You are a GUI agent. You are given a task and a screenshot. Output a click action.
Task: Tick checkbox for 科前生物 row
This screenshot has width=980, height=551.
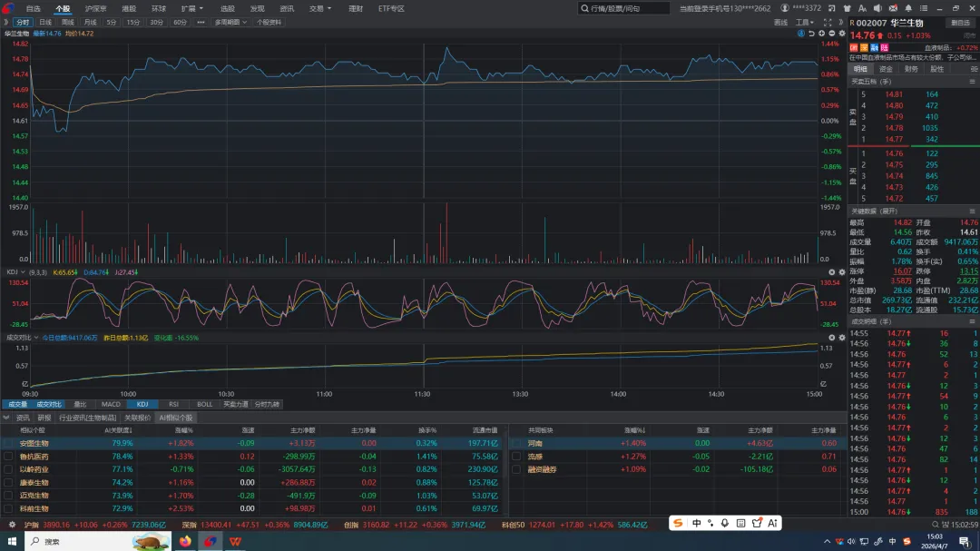click(8, 509)
